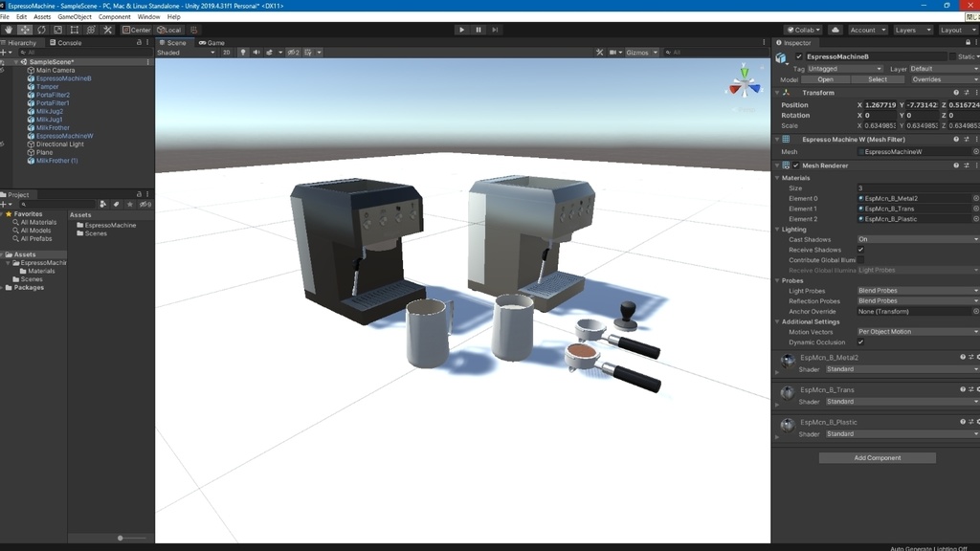Screen dimensions: 980x551
Task: Select Main Camera in Hierarchy
Action: (x=55, y=70)
